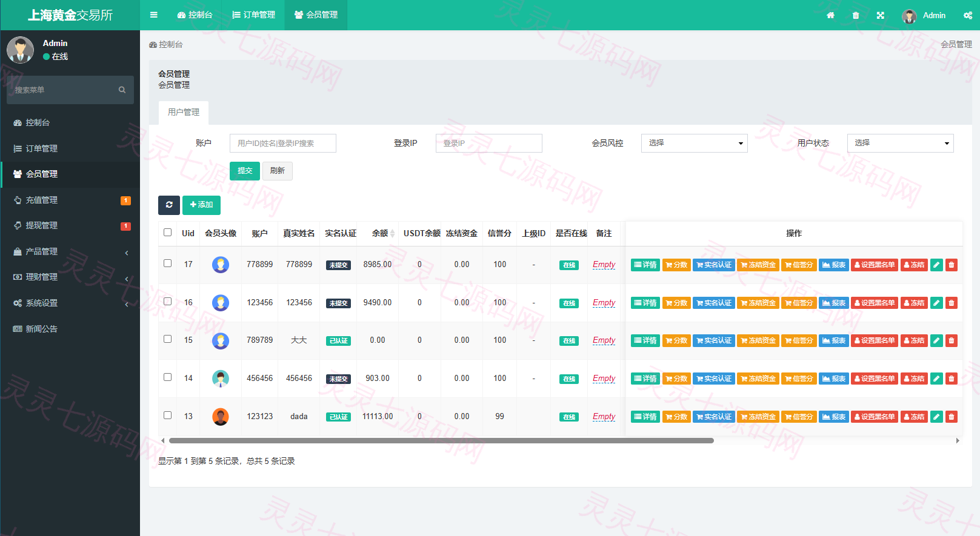Viewport: 980px width, 536px height.
Task: Click the green edit pencil for Uid 15
Action: pos(936,340)
